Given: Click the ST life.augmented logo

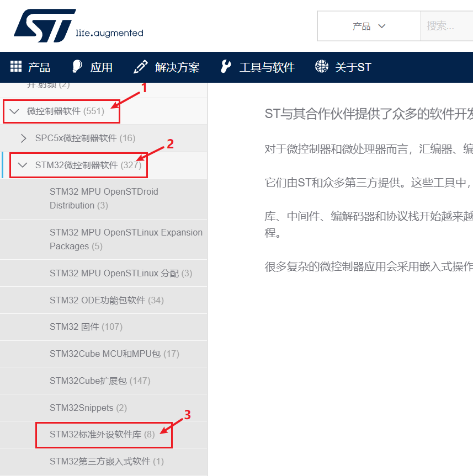Looking at the screenshot, I should (x=78, y=25).
